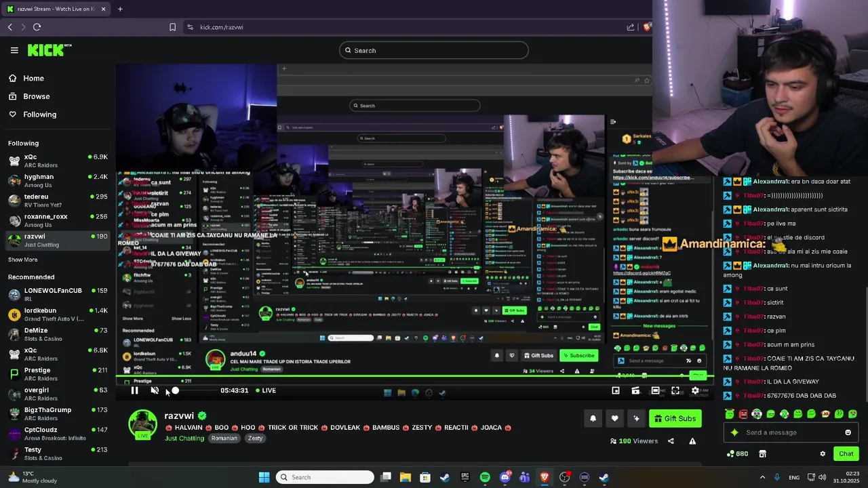Jump to LIVE indicator in player
Screen dimensions: 868x488
click(266, 390)
